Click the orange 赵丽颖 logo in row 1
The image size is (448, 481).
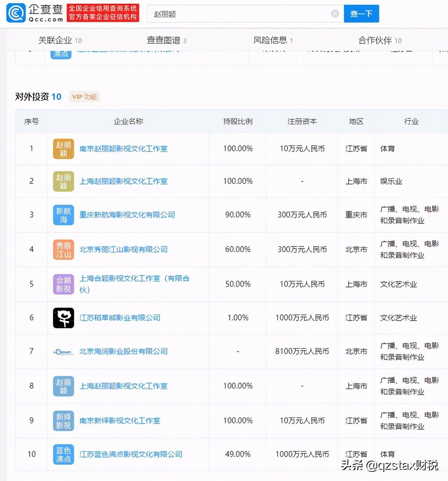(x=63, y=149)
